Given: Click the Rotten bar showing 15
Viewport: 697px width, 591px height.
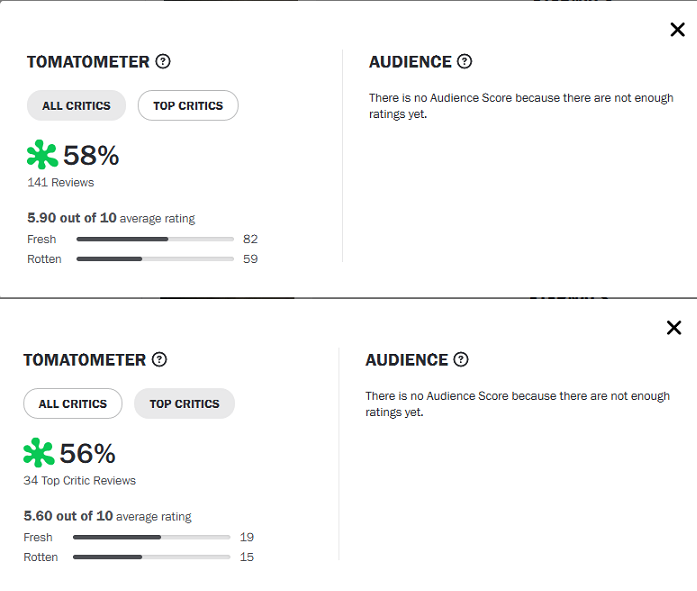Looking at the screenshot, I should (x=152, y=557).
